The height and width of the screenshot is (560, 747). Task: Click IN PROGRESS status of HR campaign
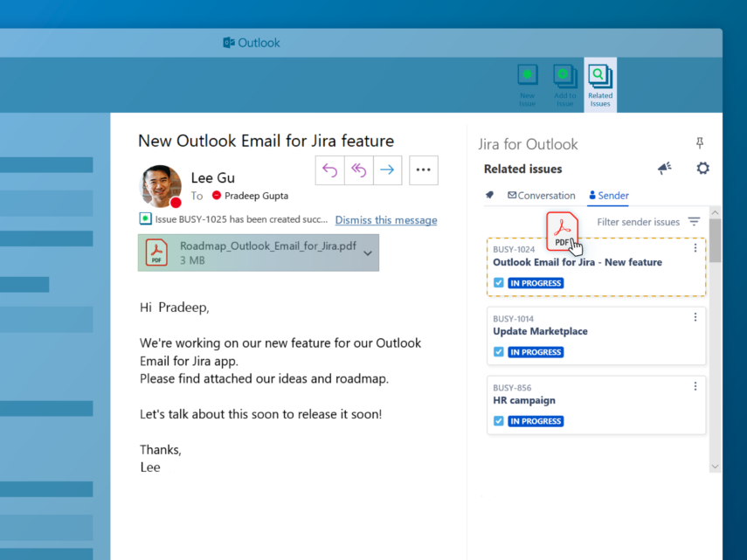pyautogui.click(x=536, y=421)
